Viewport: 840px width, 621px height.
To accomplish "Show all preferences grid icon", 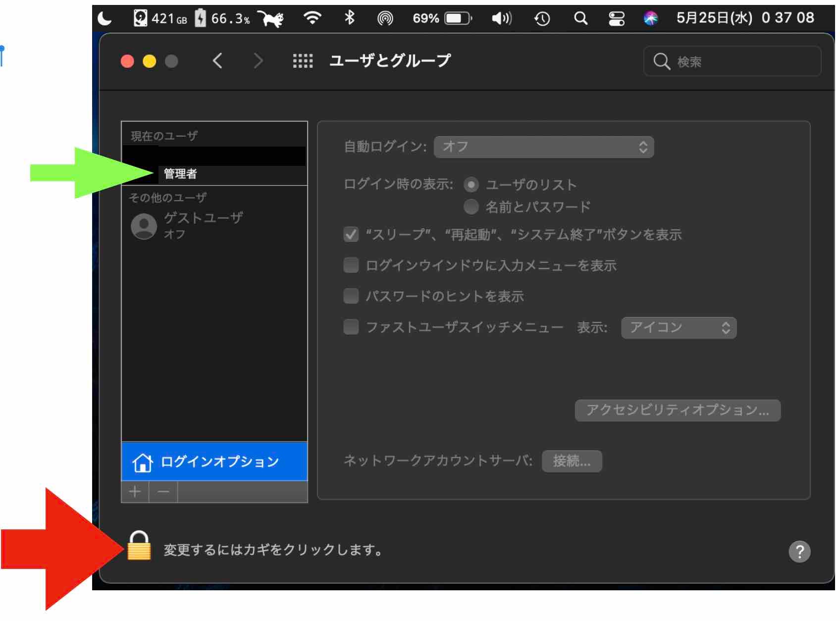I will pos(303,61).
